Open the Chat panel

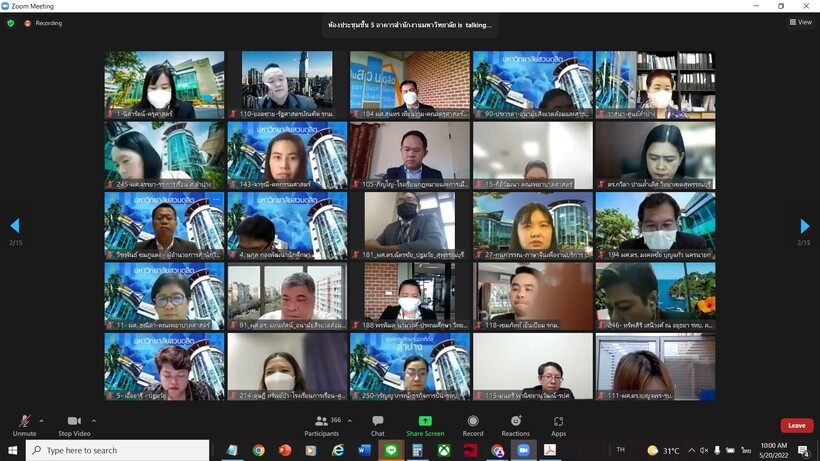[377, 424]
